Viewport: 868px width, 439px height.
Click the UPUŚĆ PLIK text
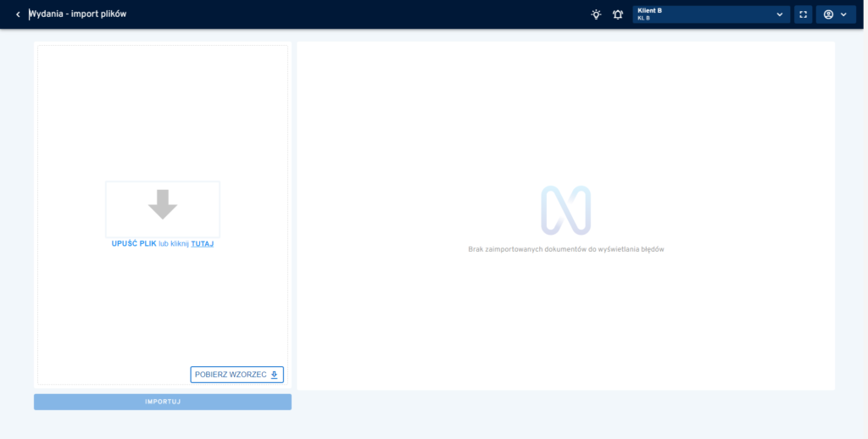tap(134, 244)
